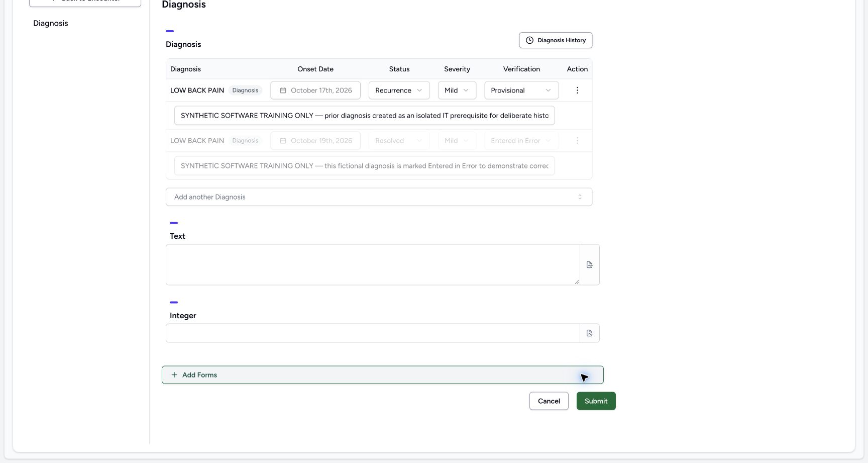
Task: Select Diagnosis in the left sidebar
Action: 51,23
